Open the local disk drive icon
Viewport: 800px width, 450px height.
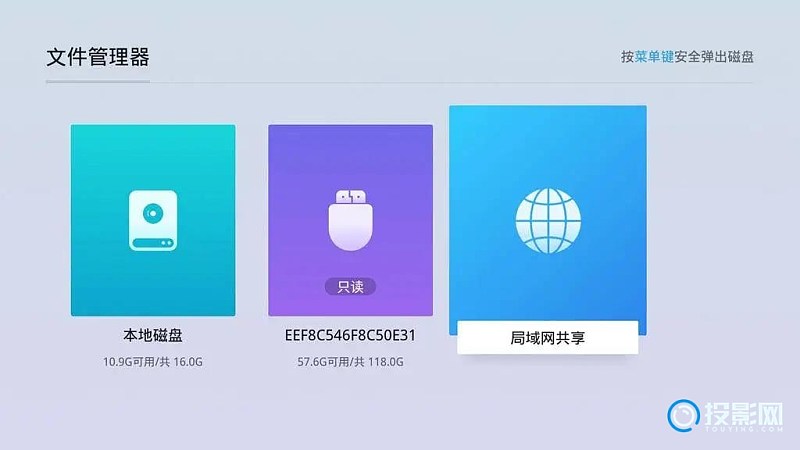(x=153, y=220)
